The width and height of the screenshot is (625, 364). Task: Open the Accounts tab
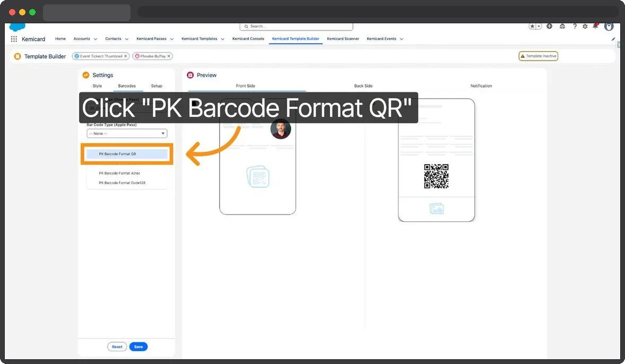[82, 39]
